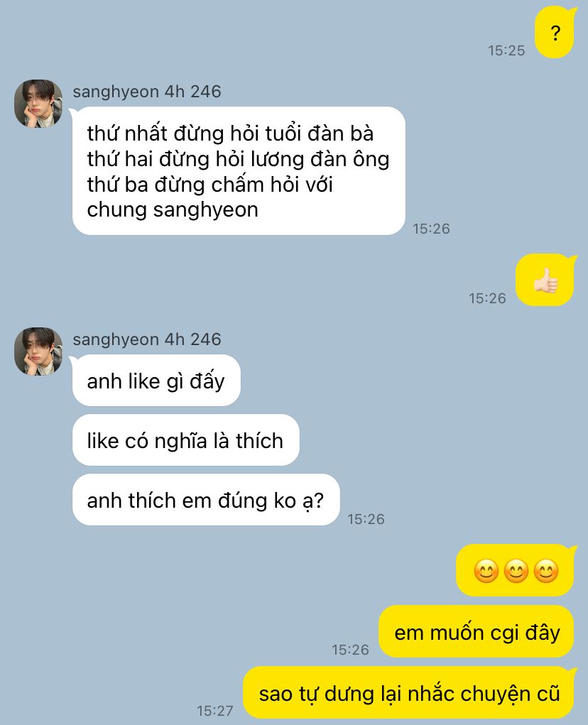Click the first smiling face emoji
This screenshot has width=588, height=725.
[486, 571]
